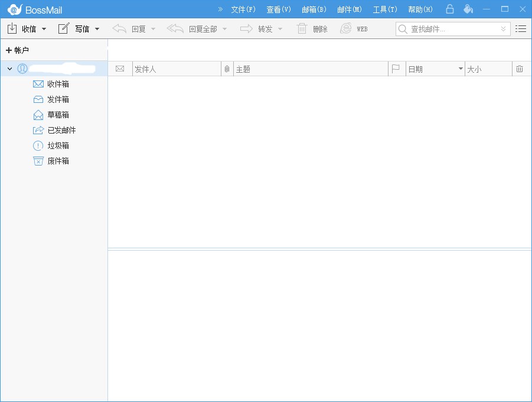Click the 收件箱 inbox envelope icon

38,84
